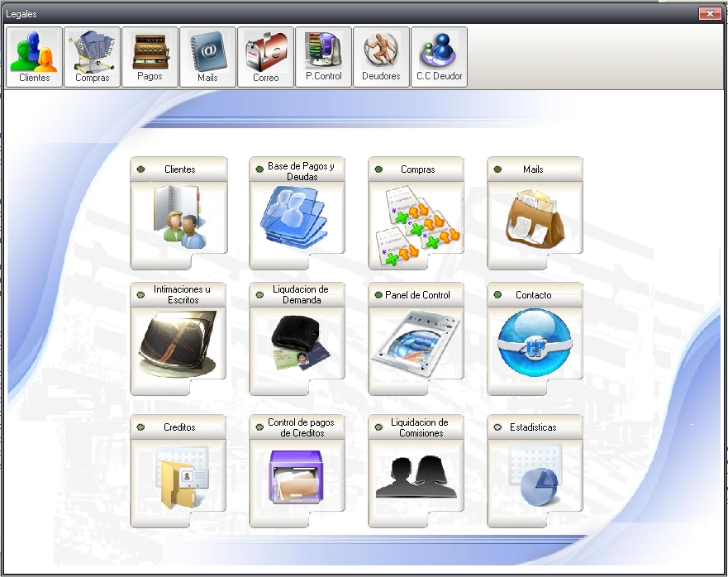Select the Compras card header label
The width and height of the screenshot is (728, 577).
click(x=418, y=169)
